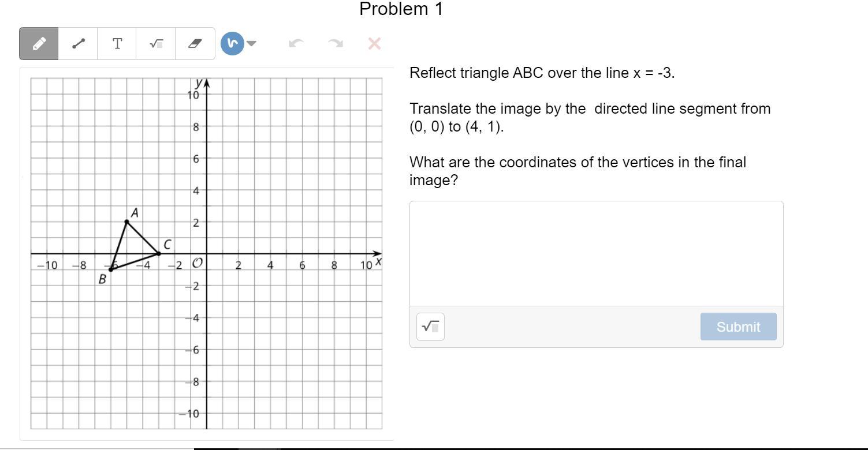
Task: Open the square root math input below the answer box
Action: click(430, 327)
